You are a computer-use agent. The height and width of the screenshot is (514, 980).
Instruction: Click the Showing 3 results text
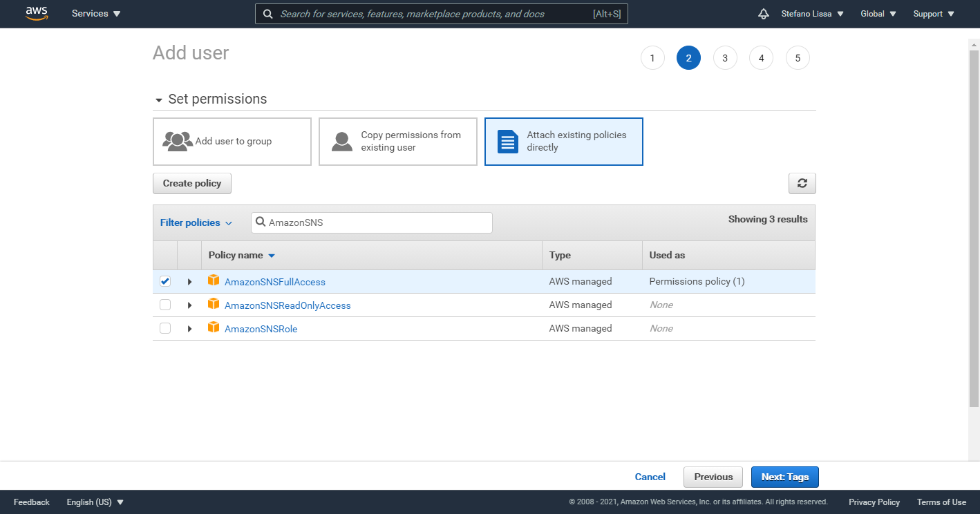coord(768,219)
